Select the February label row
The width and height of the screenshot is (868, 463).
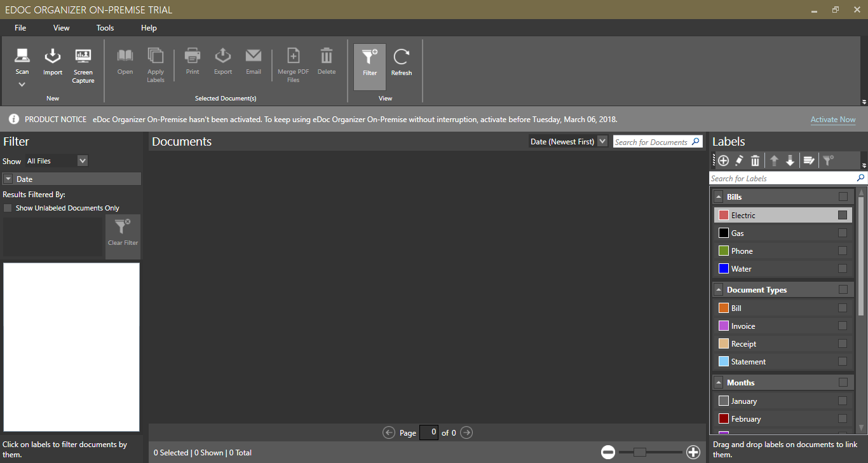(783, 418)
